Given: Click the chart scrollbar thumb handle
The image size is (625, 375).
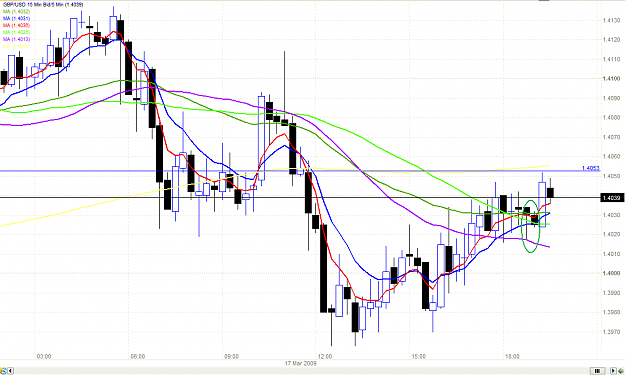Looking at the screenshot, I should [597, 371].
